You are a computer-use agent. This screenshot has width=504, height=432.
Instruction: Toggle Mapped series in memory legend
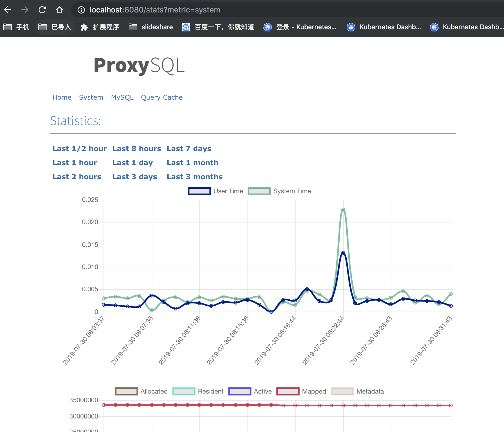coord(301,391)
